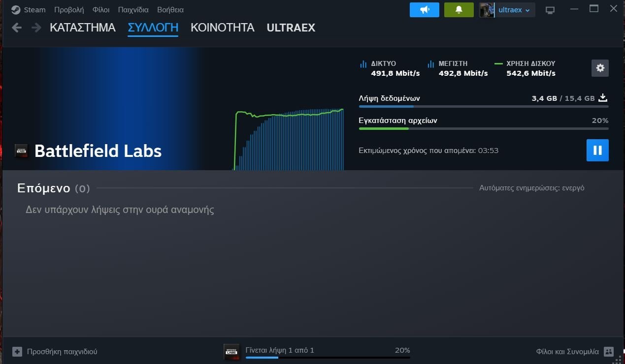625x364 pixels.
Task: Click Γίνεται λήψη 1 από 1 status
Action: pyautogui.click(x=280, y=350)
